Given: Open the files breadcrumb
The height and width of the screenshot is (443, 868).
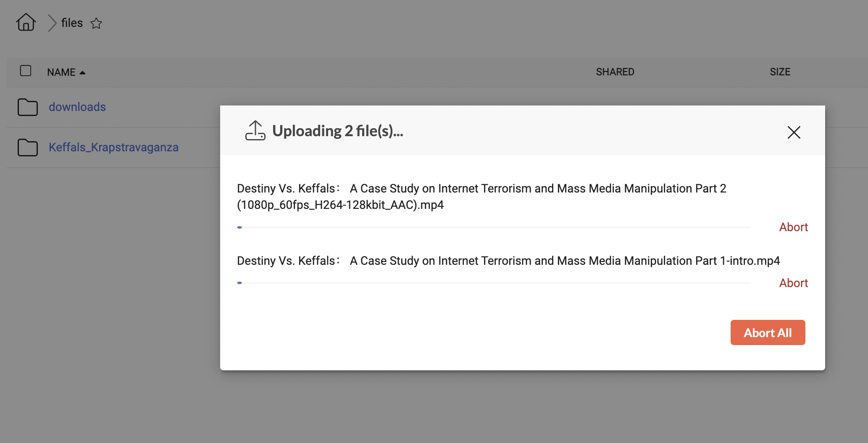Looking at the screenshot, I should point(72,23).
